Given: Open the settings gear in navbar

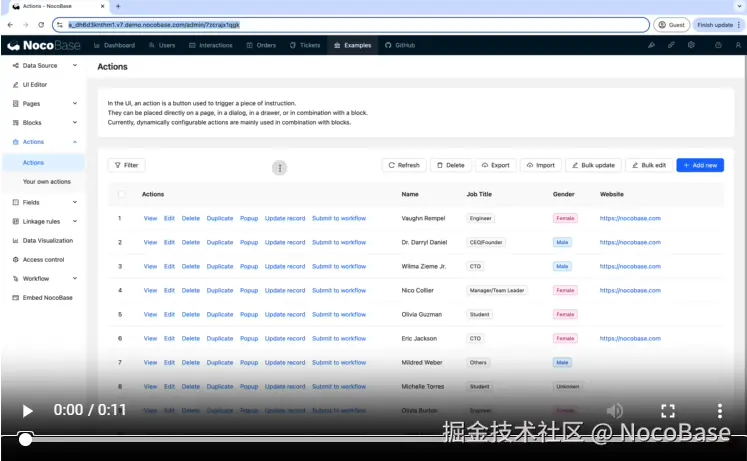Looking at the screenshot, I should (x=691, y=45).
